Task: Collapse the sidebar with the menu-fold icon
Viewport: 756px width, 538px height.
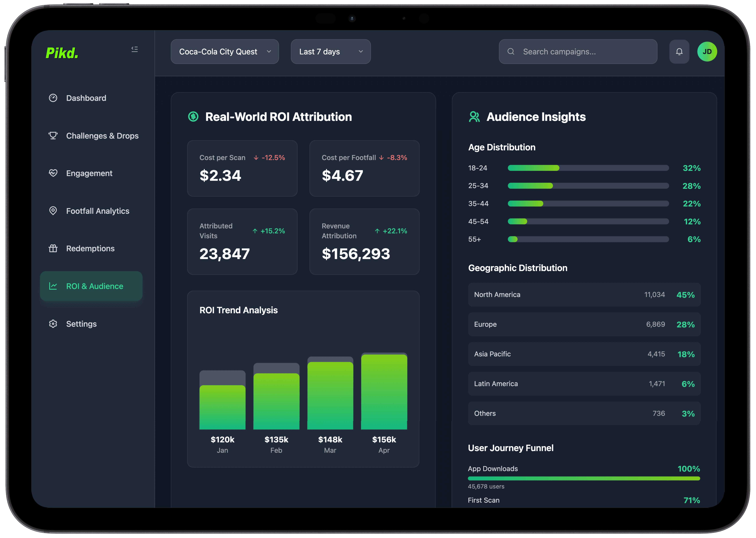Action: coord(135,49)
